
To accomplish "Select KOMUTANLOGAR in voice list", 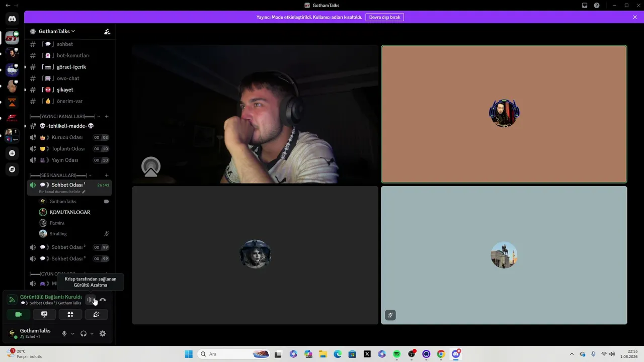I will [x=74, y=212].
